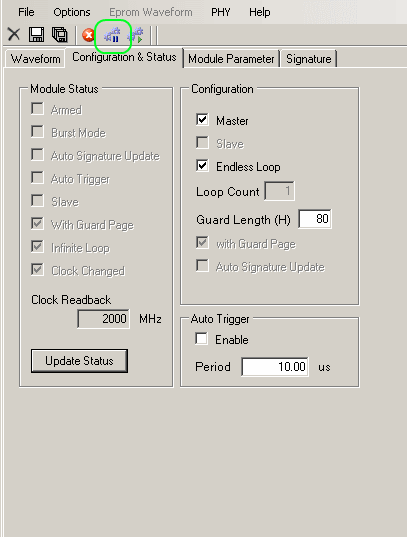This screenshot has height=537, width=407.
Task: Uncheck the Endless Loop checkbox
Action: (202, 166)
